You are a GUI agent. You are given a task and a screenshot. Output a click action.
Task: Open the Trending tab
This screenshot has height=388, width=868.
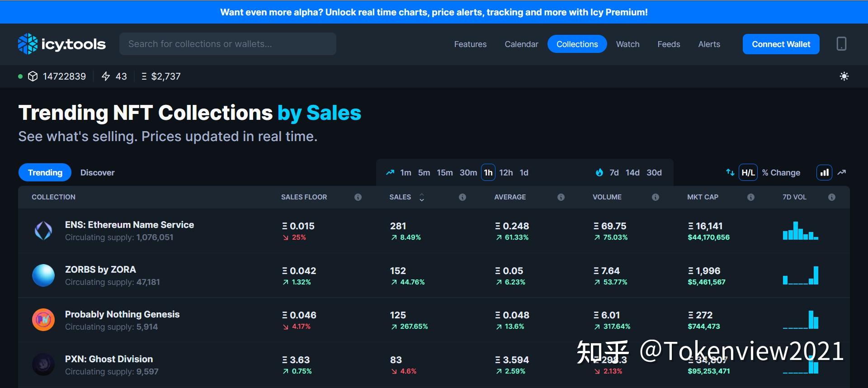tap(45, 172)
